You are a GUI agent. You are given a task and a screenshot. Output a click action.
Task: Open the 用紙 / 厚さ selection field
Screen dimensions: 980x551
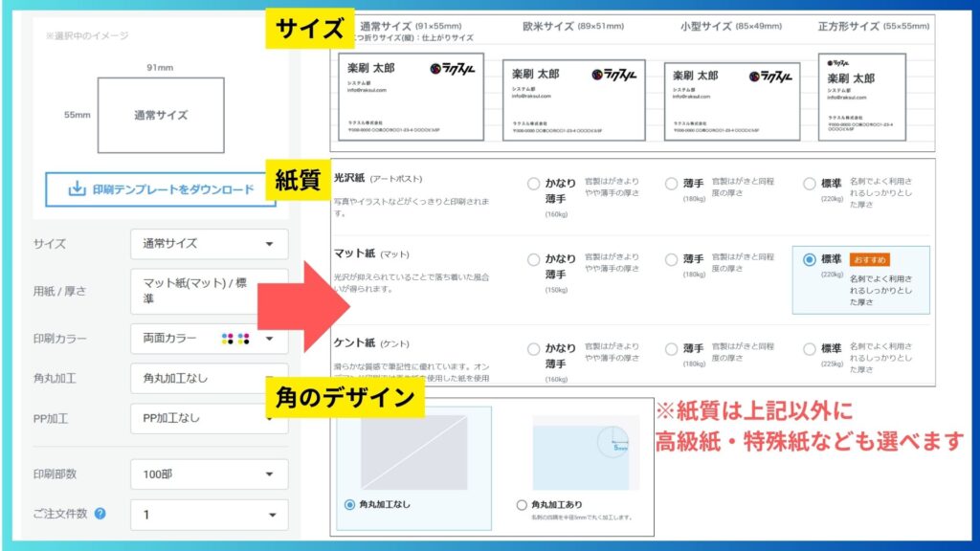[209, 291]
